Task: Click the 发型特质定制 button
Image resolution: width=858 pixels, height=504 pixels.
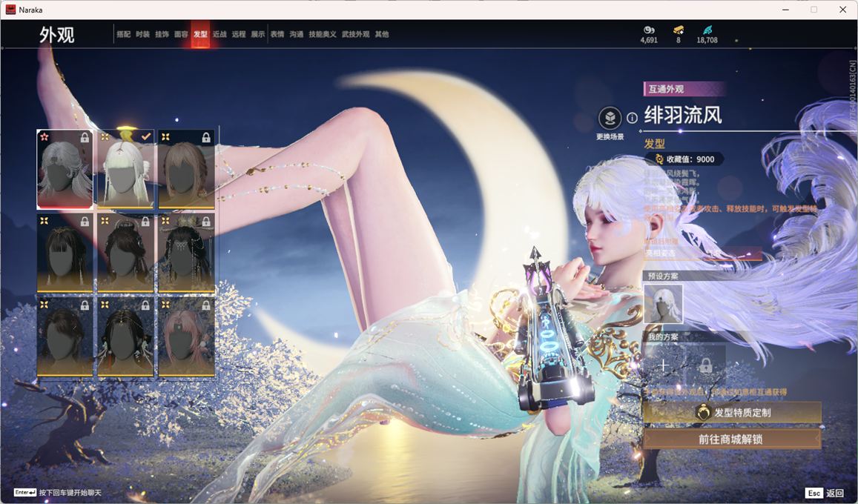Action: tap(732, 413)
